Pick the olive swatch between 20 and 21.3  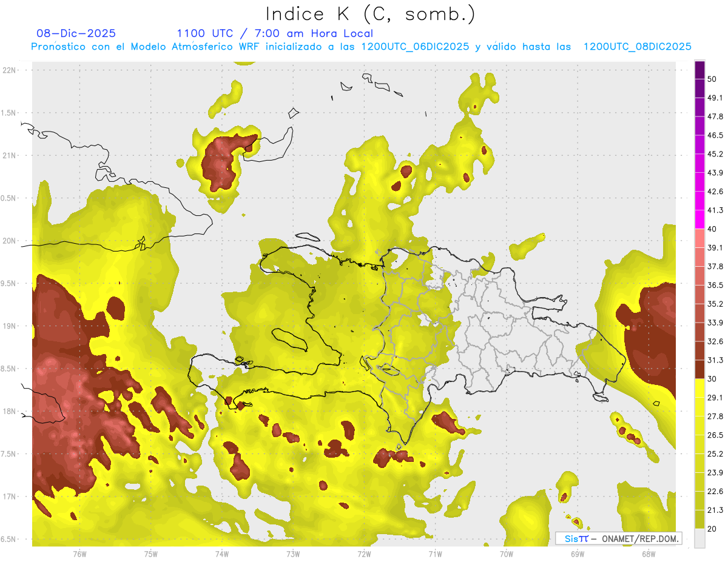click(x=699, y=520)
